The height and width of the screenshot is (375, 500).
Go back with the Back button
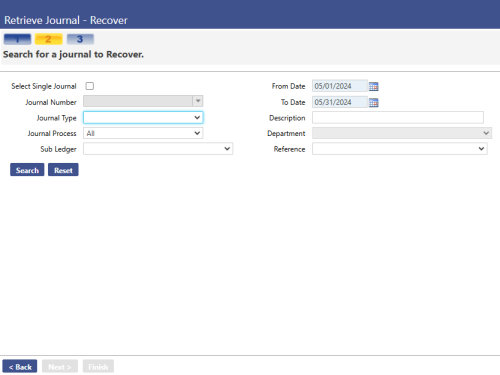[x=20, y=366]
